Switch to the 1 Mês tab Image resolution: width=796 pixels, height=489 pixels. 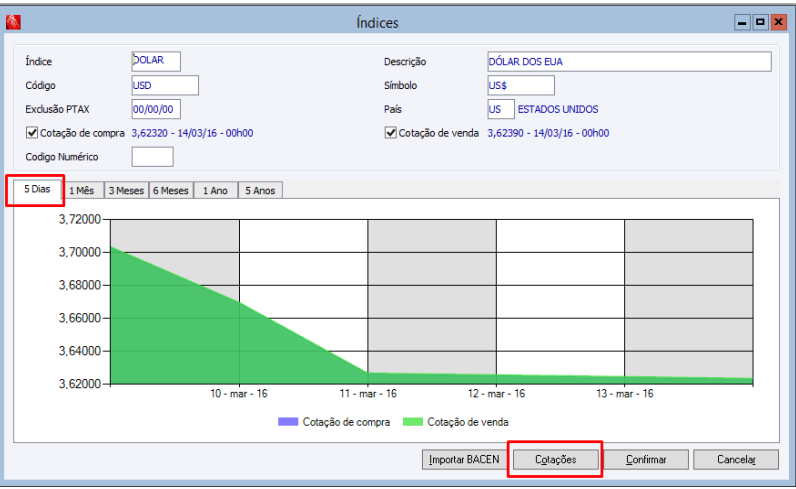point(82,190)
